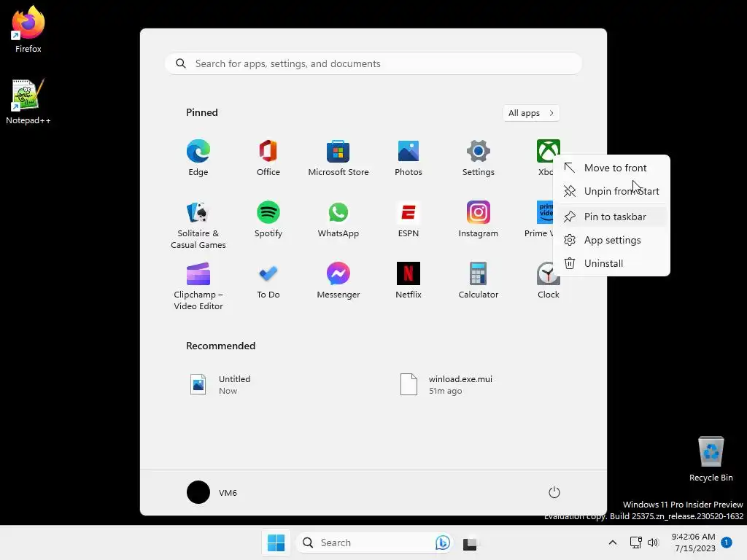Show hidden tray icons chevron
Image resolution: width=747 pixels, height=560 pixels.
pos(613,542)
